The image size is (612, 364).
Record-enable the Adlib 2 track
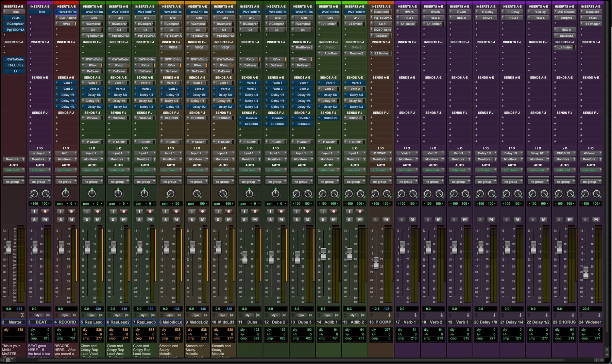pos(360,211)
